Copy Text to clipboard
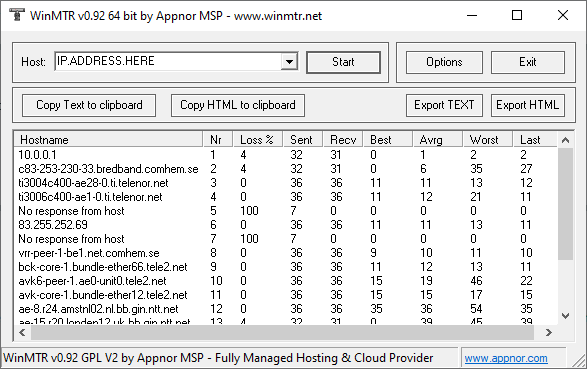The image size is (587, 369). [89, 105]
